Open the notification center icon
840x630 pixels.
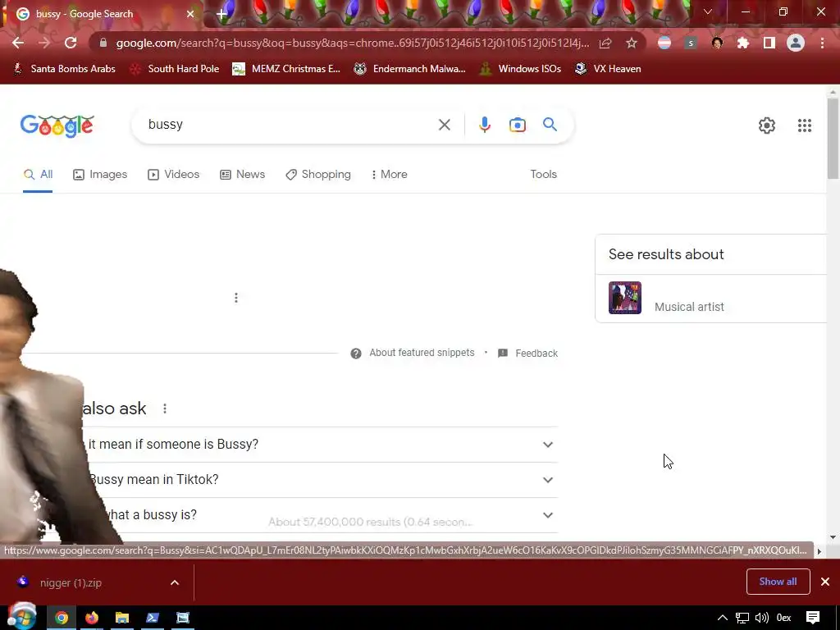click(x=813, y=619)
